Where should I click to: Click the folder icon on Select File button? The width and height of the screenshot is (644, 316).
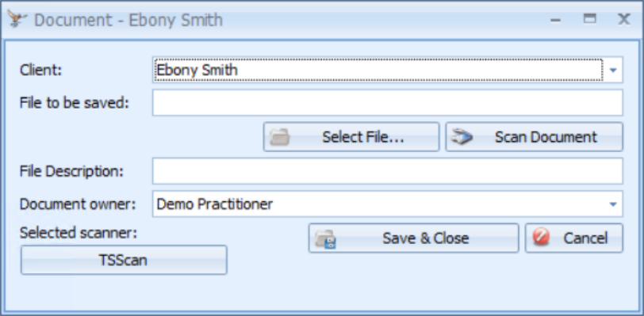pyautogui.click(x=280, y=137)
